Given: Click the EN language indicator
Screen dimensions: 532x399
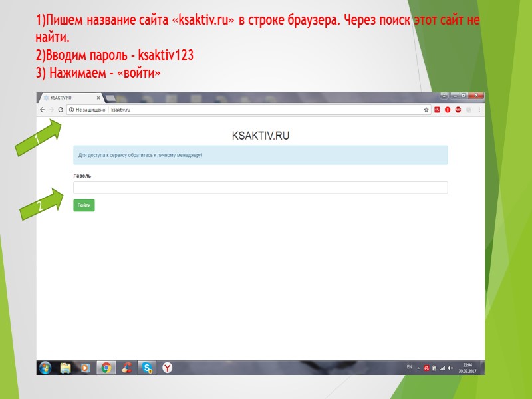Looking at the screenshot, I should coord(409,367).
